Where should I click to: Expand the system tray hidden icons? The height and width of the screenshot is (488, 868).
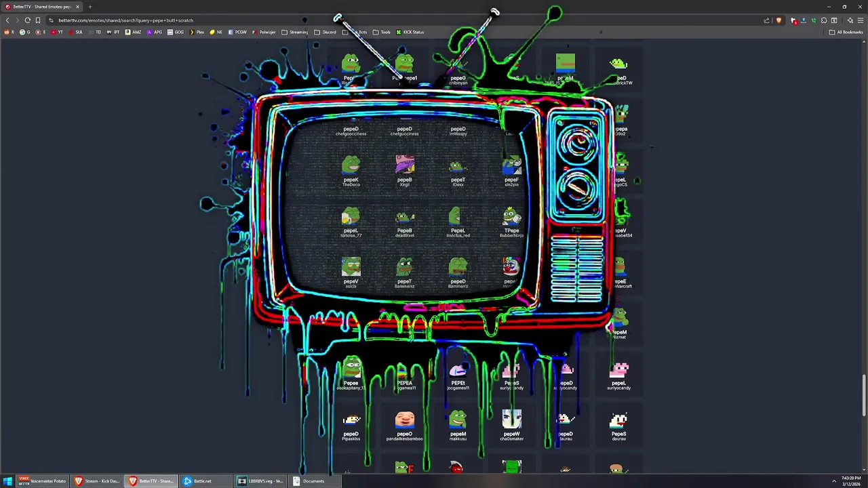tap(834, 481)
